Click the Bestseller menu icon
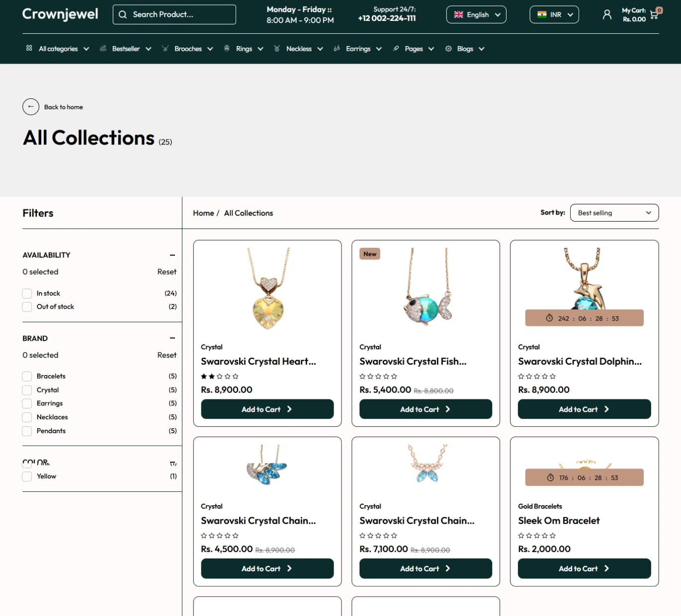681x616 pixels. tap(103, 48)
